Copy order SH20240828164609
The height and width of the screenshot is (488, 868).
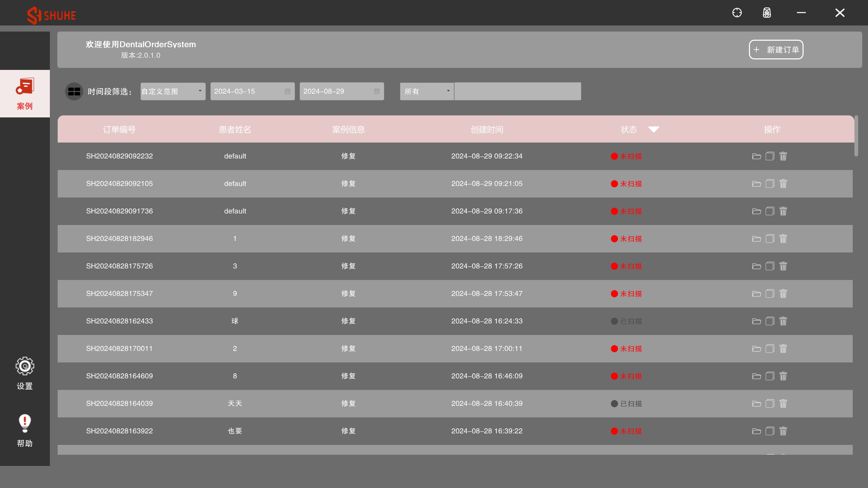click(x=770, y=376)
